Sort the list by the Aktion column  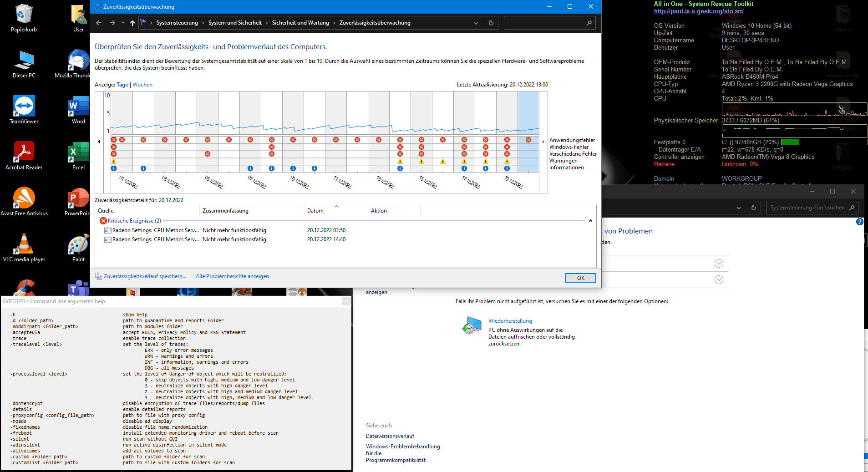tap(394, 211)
